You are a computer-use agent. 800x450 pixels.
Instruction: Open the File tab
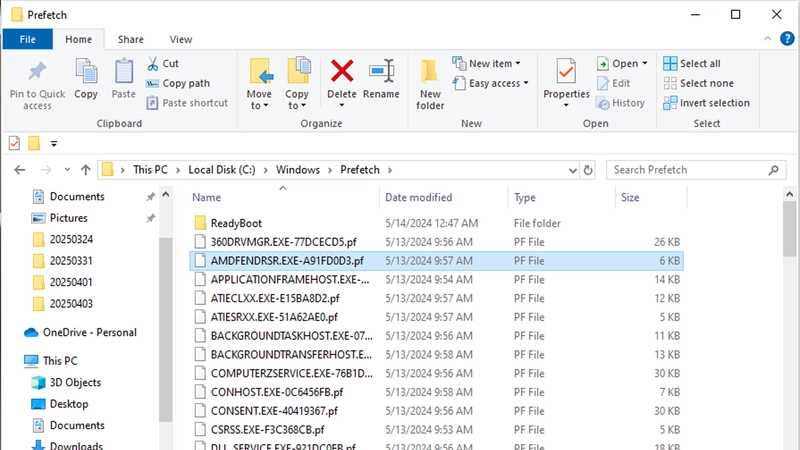point(28,39)
